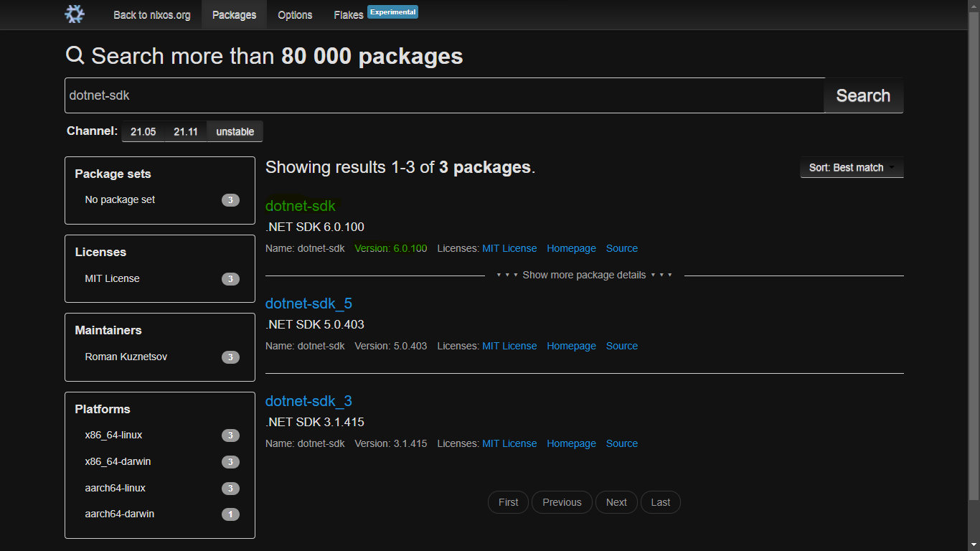Click the Version: 6.0.100 text
The image size is (980, 551).
[391, 248]
